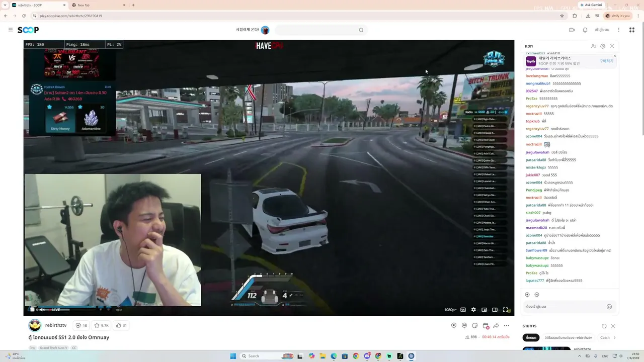Image resolution: width=644 pixels, height=362 pixels.
Task: Open the three-dot options below the player
Action: 507,325
